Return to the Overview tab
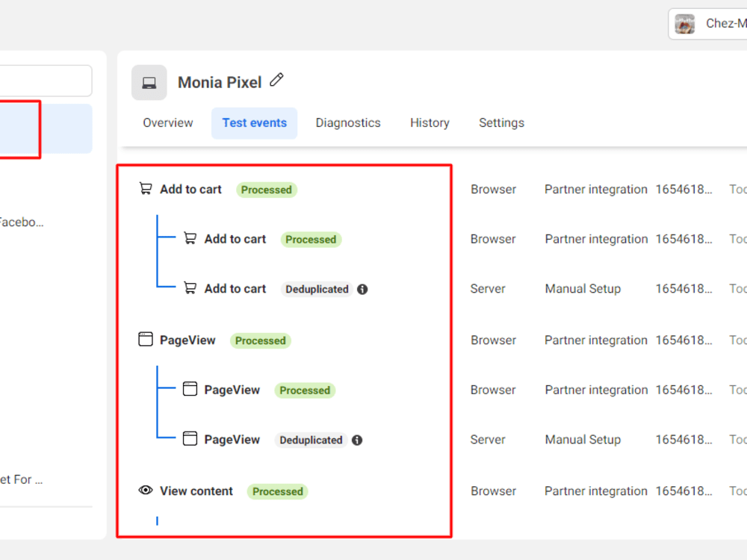The width and height of the screenshot is (747, 560). (x=167, y=122)
